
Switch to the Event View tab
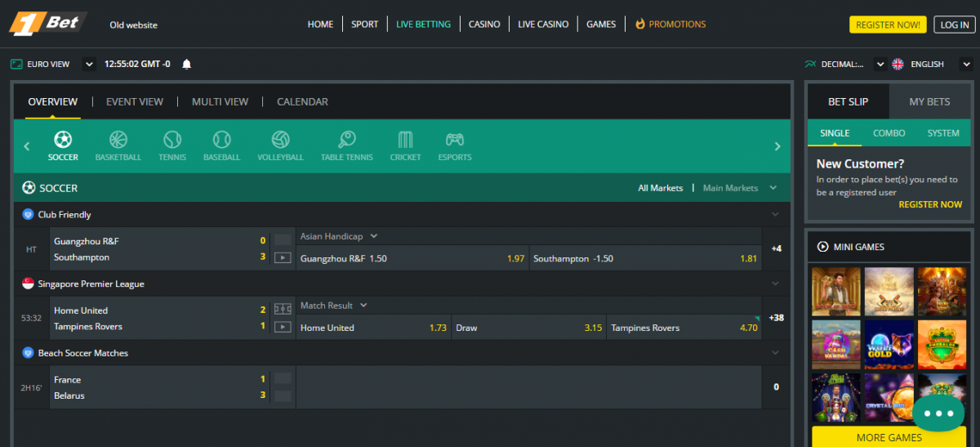135,102
